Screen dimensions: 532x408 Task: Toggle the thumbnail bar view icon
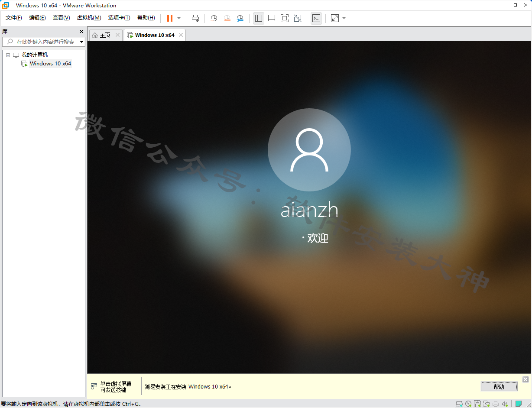click(x=272, y=18)
